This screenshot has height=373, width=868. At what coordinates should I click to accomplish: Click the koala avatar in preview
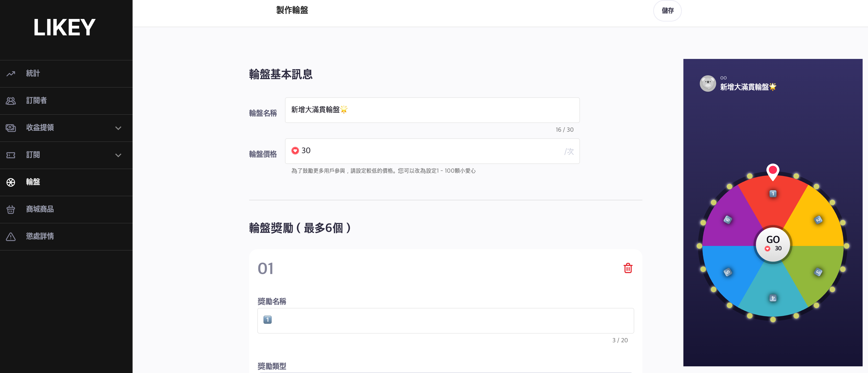(708, 83)
